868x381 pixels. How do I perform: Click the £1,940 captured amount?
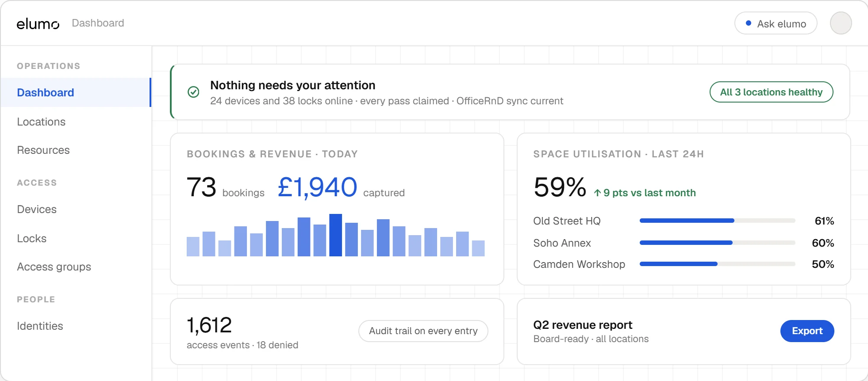click(x=317, y=187)
